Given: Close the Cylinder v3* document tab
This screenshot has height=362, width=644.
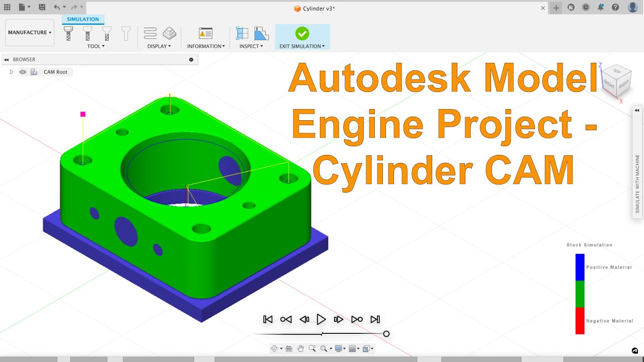Looking at the screenshot, I should (543, 8).
